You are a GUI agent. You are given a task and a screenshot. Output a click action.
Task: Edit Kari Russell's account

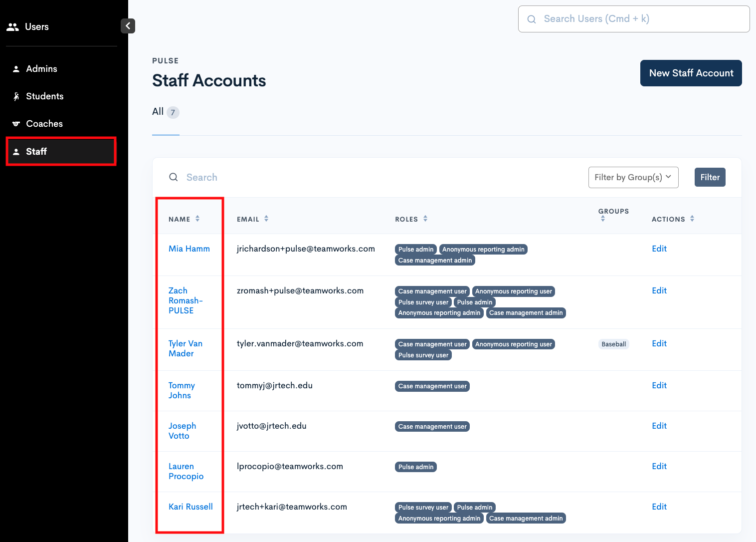[659, 507]
